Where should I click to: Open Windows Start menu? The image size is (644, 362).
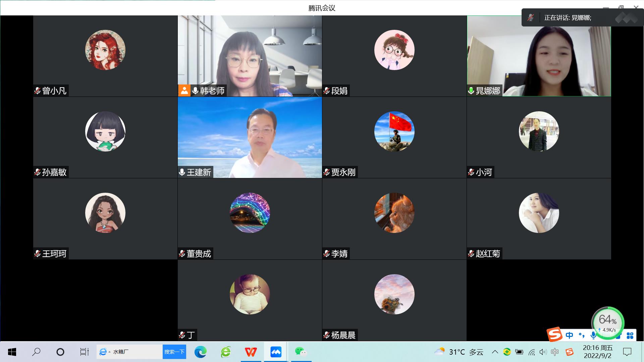pos(12,352)
